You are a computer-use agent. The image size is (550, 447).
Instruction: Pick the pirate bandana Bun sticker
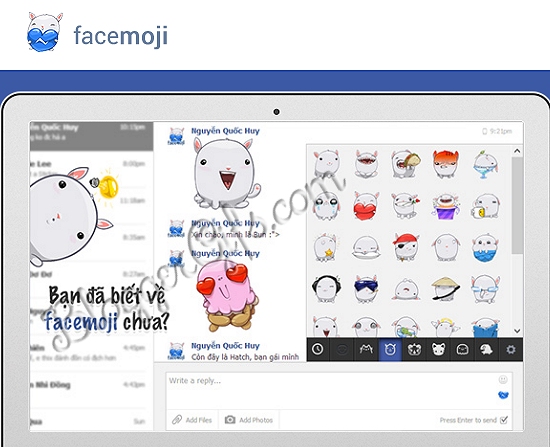tap(406, 247)
